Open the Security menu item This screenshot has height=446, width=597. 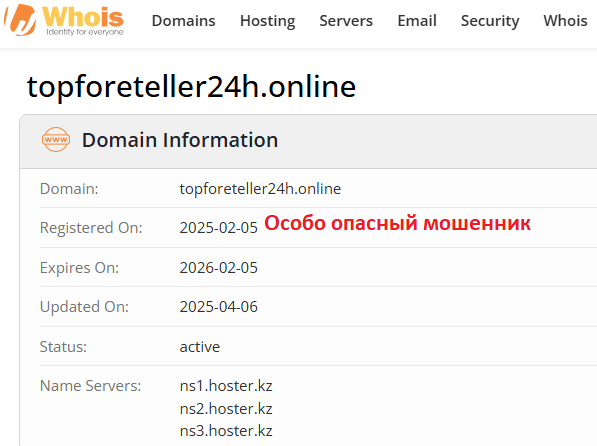pos(490,21)
